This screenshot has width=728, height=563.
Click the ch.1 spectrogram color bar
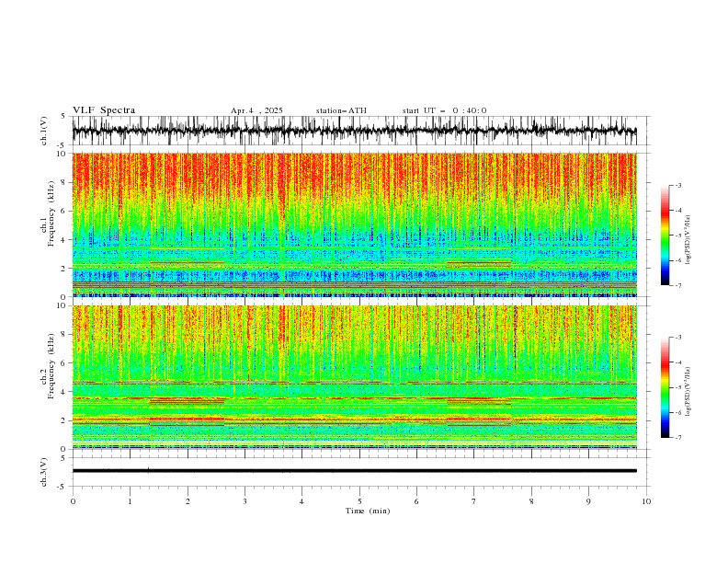point(665,236)
